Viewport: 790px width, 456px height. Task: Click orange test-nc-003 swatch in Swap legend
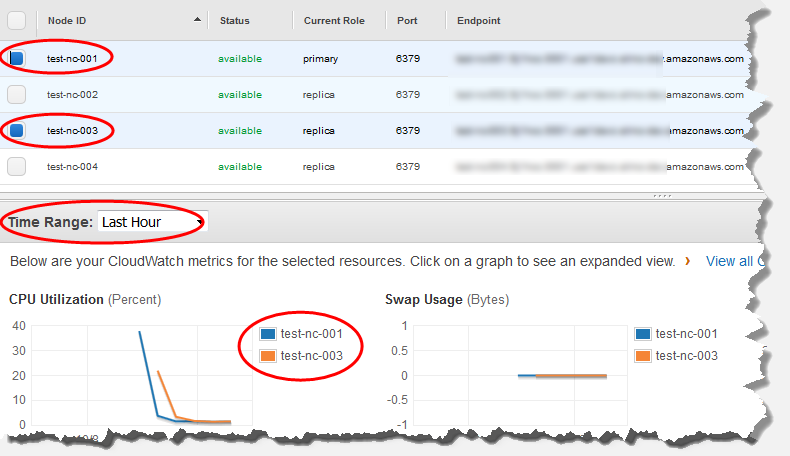(645, 355)
